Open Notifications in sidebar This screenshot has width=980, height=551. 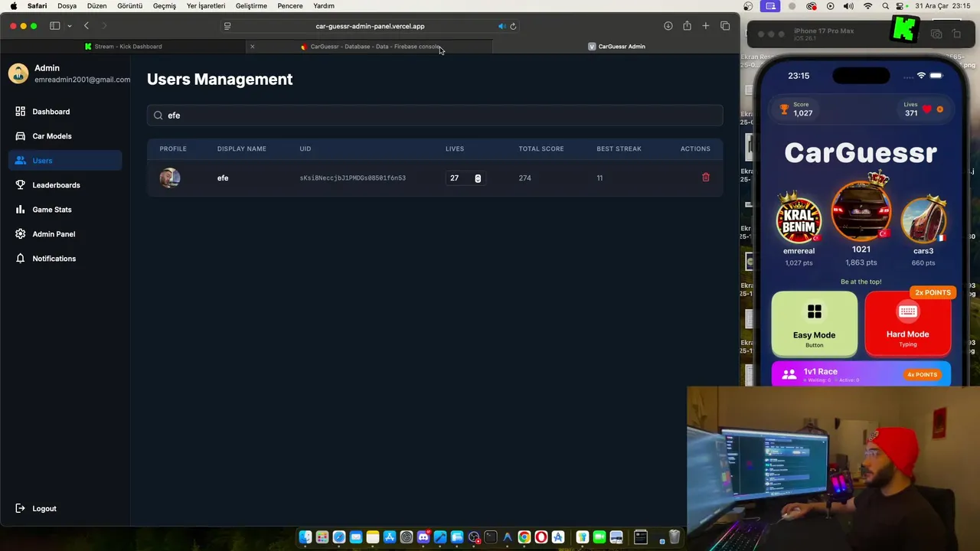click(x=65, y=259)
